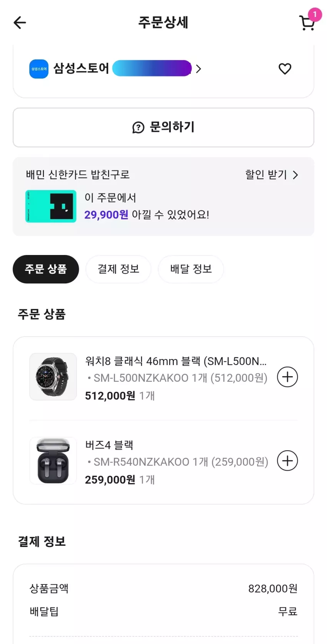Screen dimensions: 327x644
Task: Select the 주문 상품 tab
Action: [46, 269]
